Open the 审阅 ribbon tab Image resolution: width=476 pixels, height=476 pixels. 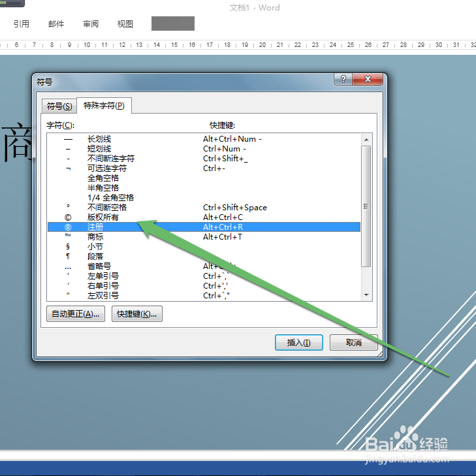91,24
